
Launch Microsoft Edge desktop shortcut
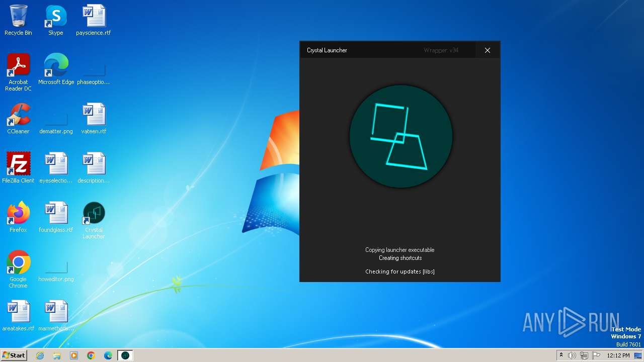pyautogui.click(x=56, y=69)
